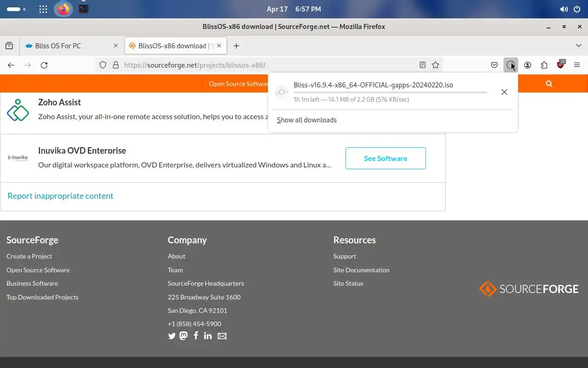Click the Inuvika logo
The image size is (588, 368).
coord(18,158)
